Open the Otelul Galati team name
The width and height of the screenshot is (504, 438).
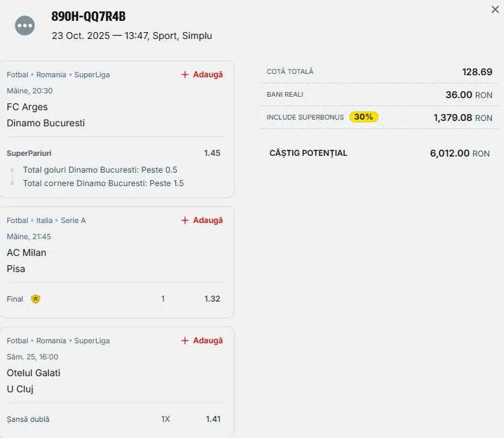click(34, 373)
